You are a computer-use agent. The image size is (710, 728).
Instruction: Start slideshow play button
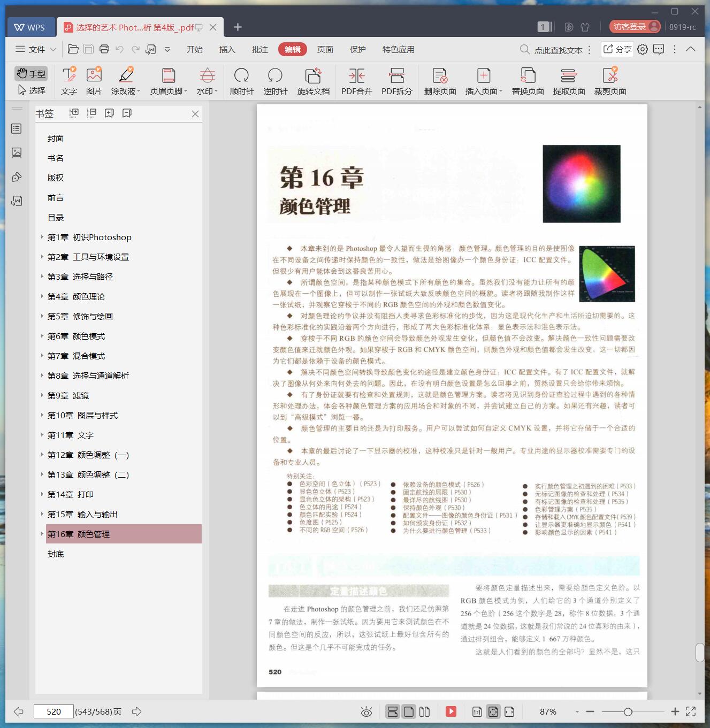pyautogui.click(x=451, y=711)
